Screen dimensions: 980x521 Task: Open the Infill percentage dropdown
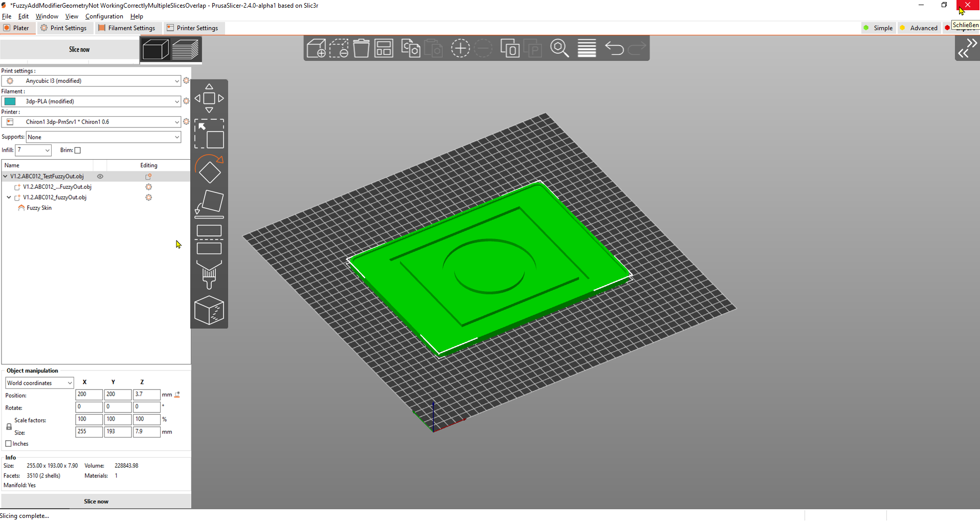pyautogui.click(x=33, y=150)
